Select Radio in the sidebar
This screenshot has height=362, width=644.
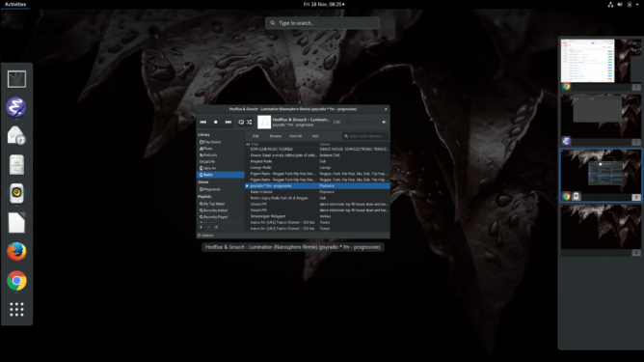pyautogui.click(x=221, y=175)
